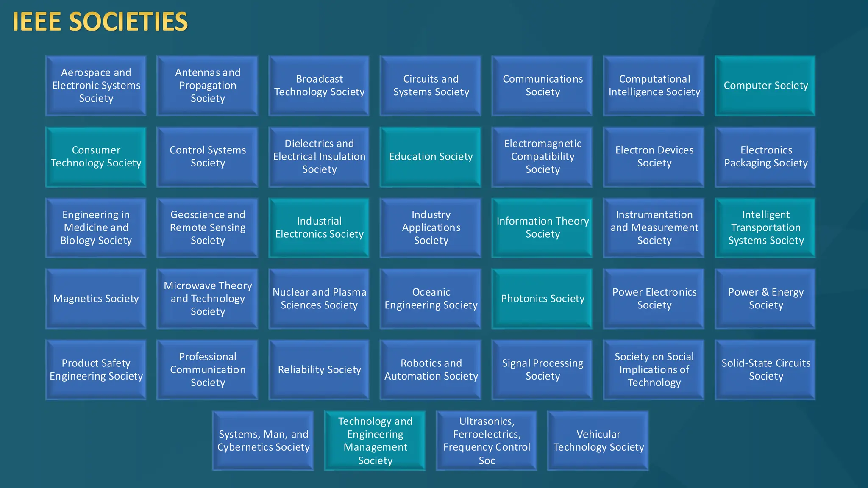Open the Robotics and Automation Society tile
This screenshot has height=488, width=868.
(431, 370)
